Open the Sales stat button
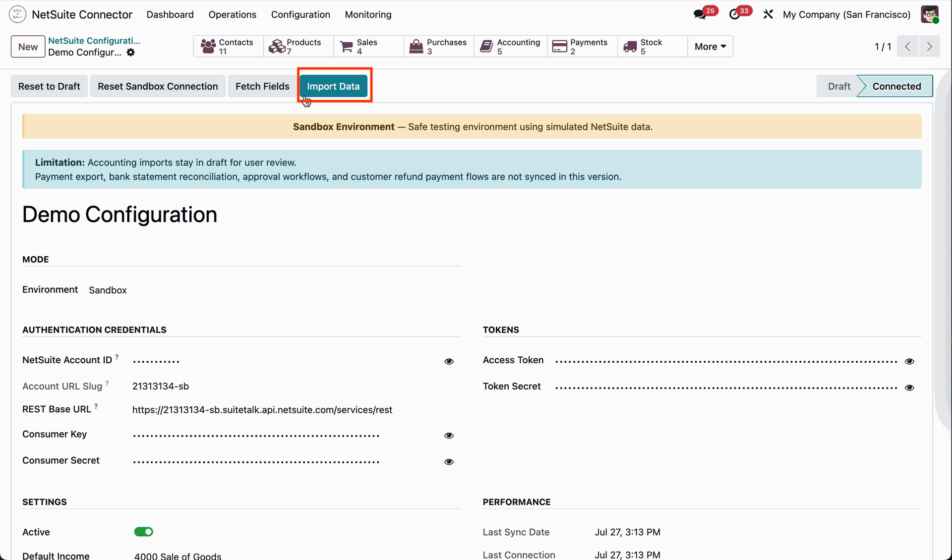Screen dimensions: 952x560 pos(369,47)
